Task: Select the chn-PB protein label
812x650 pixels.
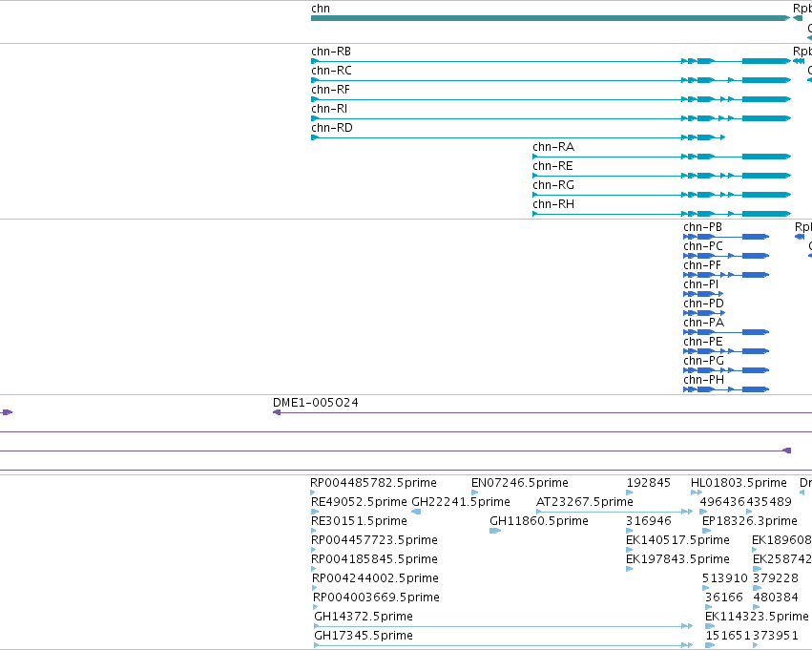Action: [x=702, y=227]
